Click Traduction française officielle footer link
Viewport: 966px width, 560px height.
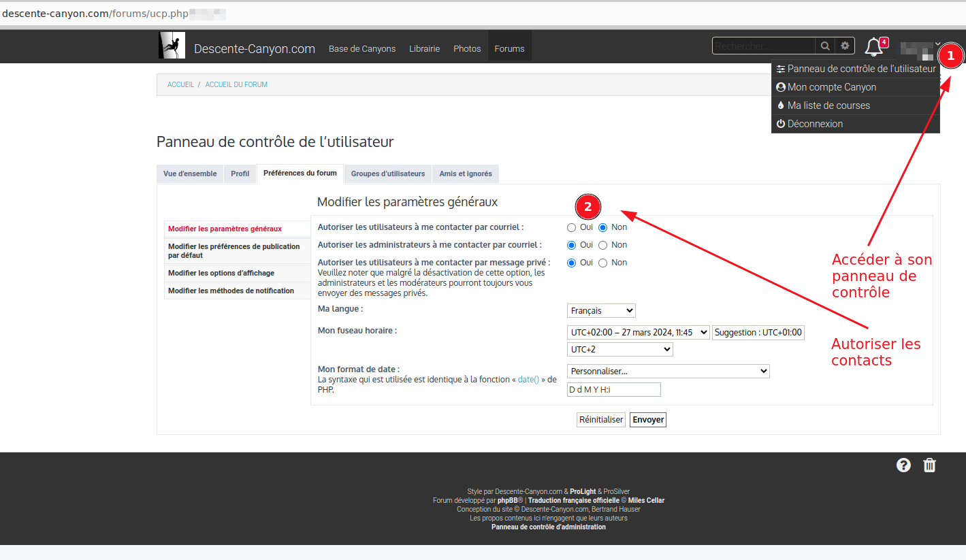point(574,501)
